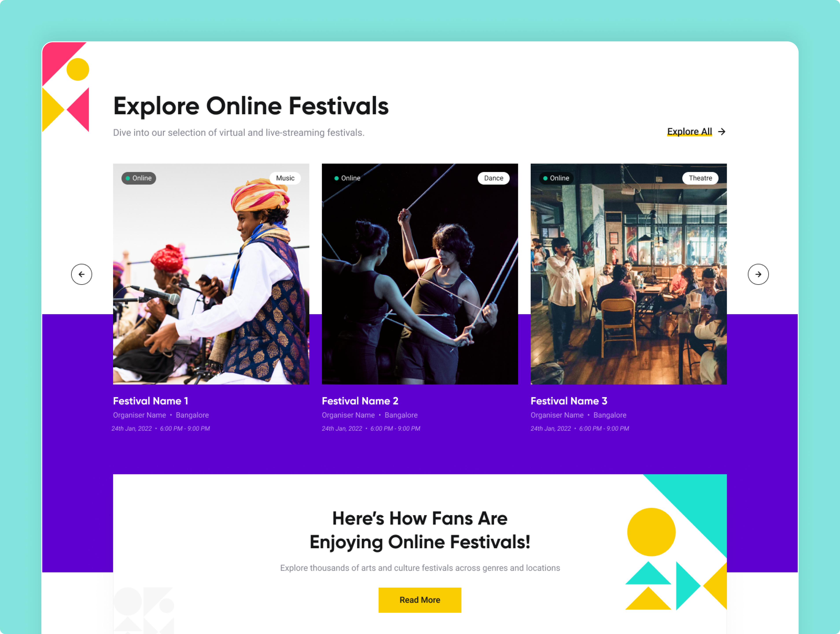Open the cafe theatre image card
The width and height of the screenshot is (840, 634).
(628, 274)
